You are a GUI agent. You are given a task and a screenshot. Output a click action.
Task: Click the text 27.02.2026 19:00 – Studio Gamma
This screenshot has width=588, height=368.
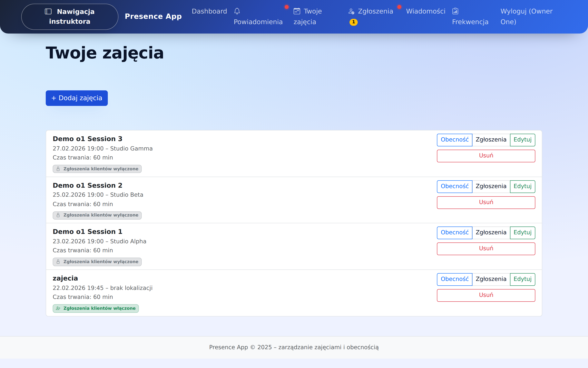[x=102, y=149]
